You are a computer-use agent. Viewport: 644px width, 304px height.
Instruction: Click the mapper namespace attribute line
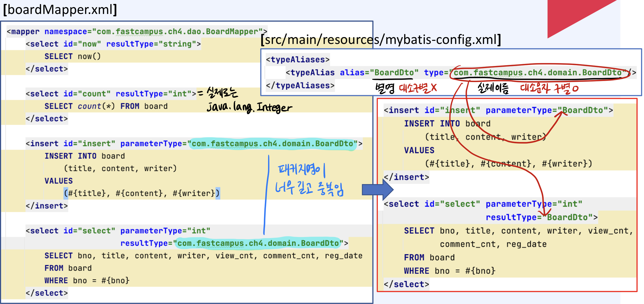click(137, 32)
